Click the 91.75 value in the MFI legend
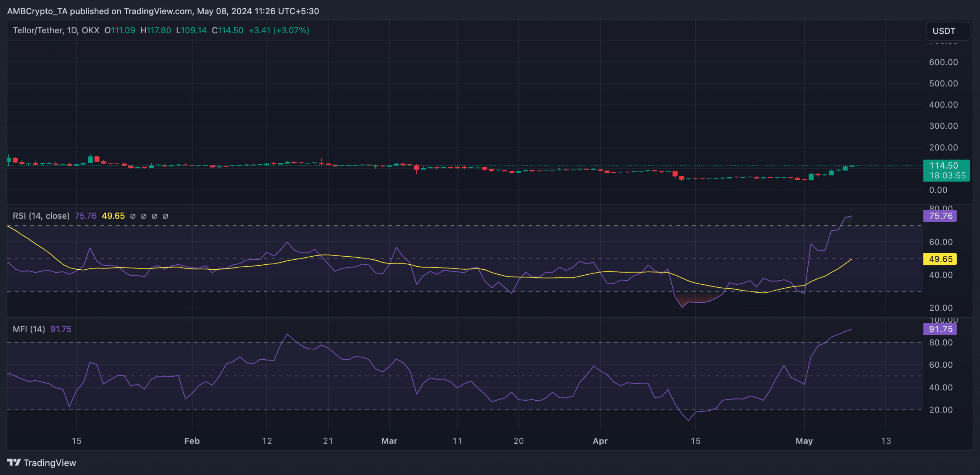 click(61, 329)
